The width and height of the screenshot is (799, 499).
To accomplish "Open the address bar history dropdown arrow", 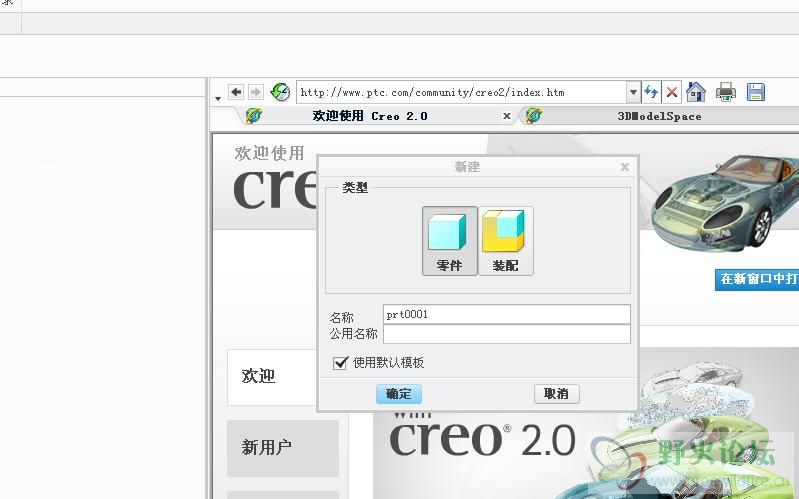I will (x=633, y=92).
